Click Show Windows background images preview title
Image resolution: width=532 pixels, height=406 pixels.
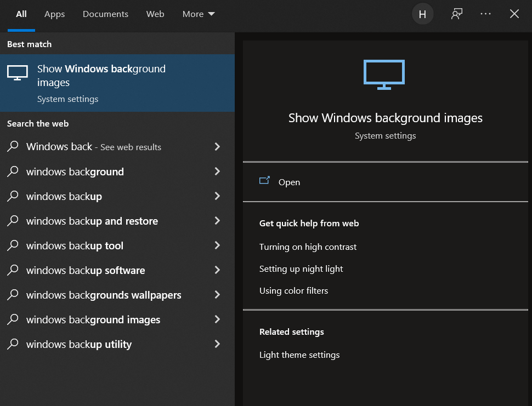pos(386,118)
